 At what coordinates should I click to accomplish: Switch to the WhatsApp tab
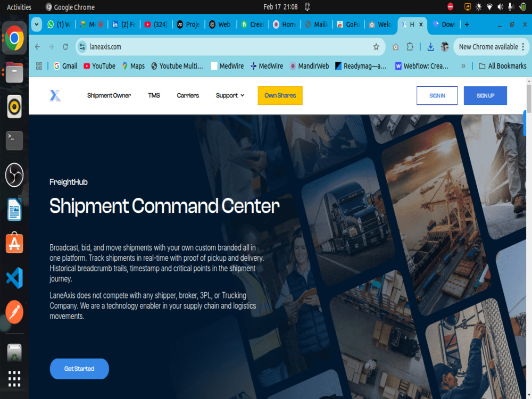pyautogui.click(x=60, y=24)
